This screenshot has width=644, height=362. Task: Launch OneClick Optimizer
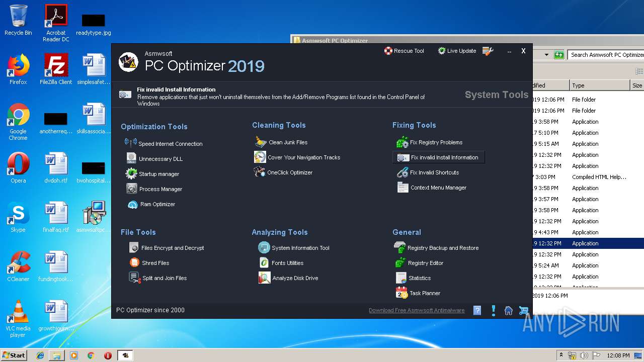tap(283, 172)
